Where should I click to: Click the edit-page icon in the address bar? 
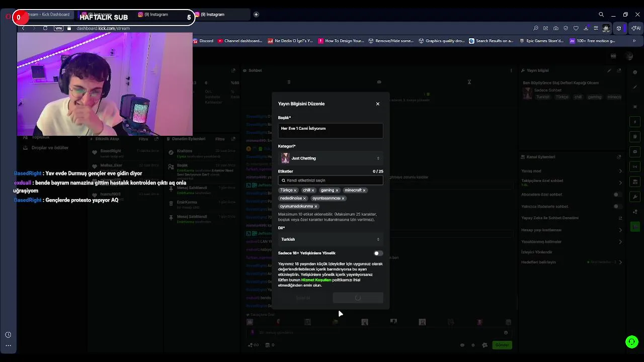pyautogui.click(x=545, y=28)
